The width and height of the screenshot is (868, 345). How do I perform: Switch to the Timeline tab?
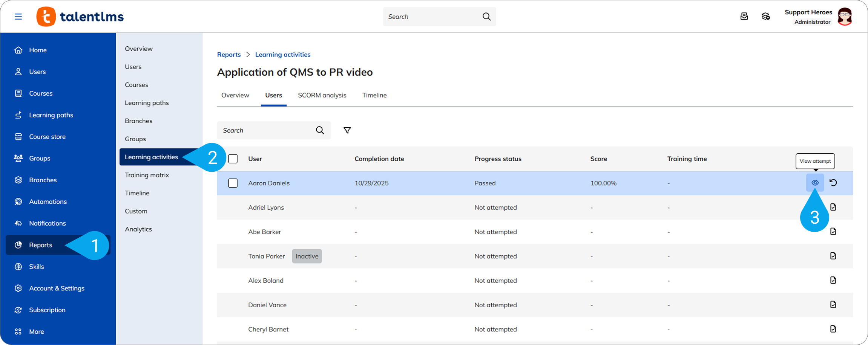pos(374,95)
